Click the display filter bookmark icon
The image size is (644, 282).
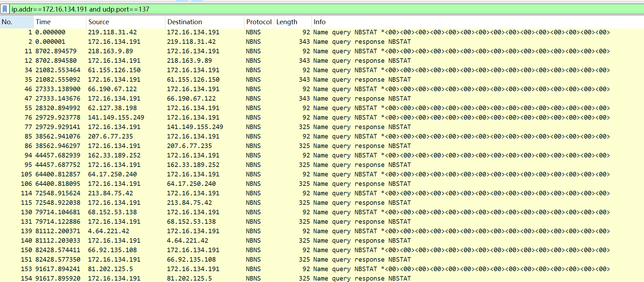pyautogui.click(x=5, y=9)
